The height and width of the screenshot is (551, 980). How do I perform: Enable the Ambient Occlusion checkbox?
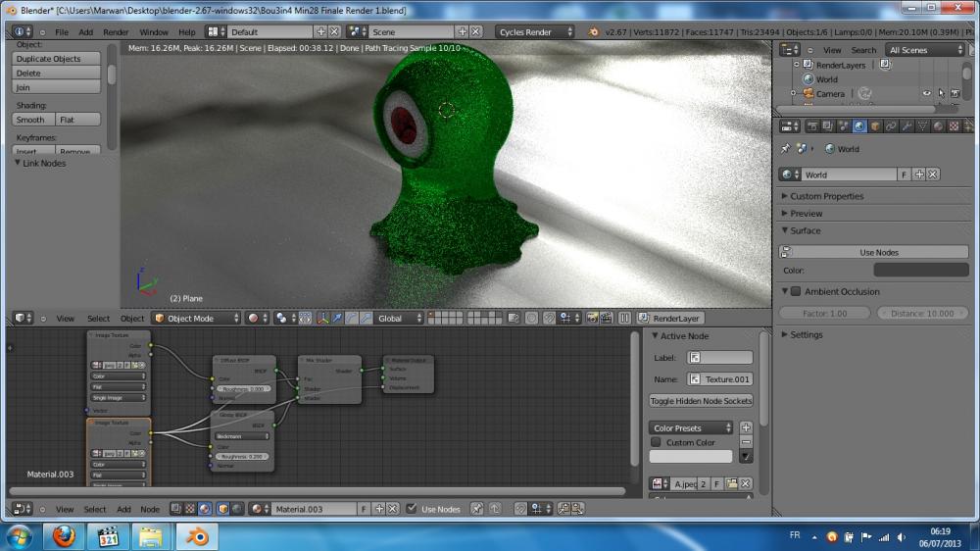796,291
